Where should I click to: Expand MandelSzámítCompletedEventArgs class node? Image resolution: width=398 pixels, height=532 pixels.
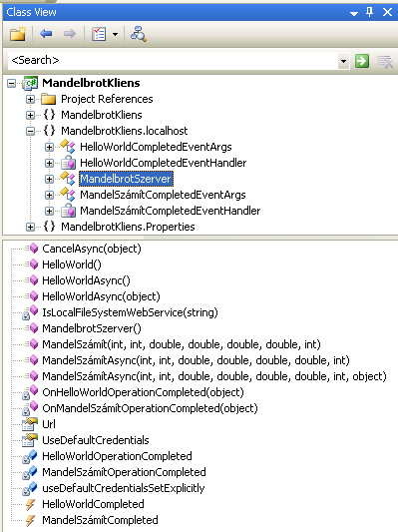[x=49, y=195]
